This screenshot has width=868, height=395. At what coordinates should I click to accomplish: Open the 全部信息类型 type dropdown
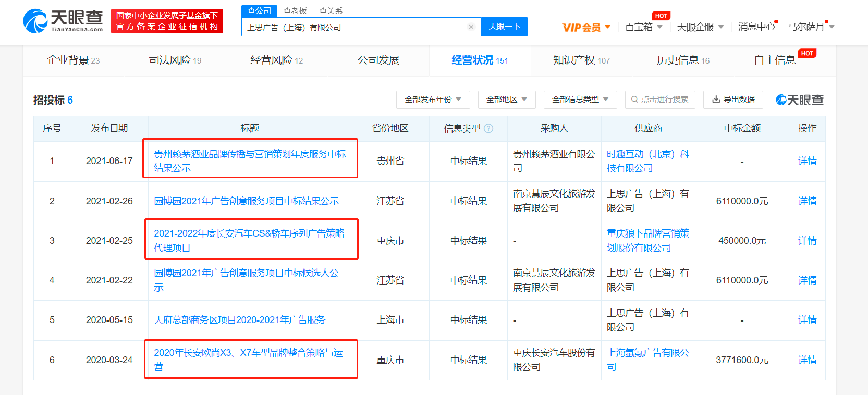point(580,100)
